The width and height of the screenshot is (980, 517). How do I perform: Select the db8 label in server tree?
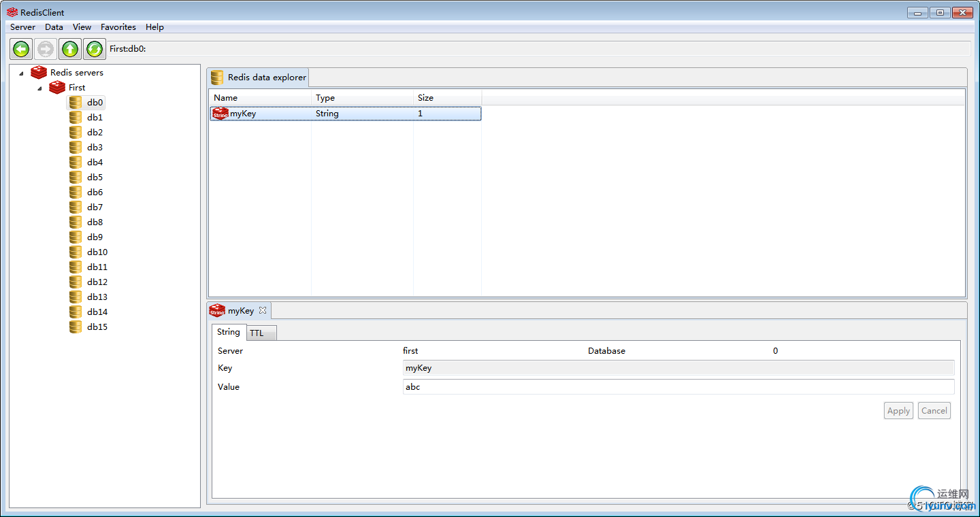[x=95, y=222]
